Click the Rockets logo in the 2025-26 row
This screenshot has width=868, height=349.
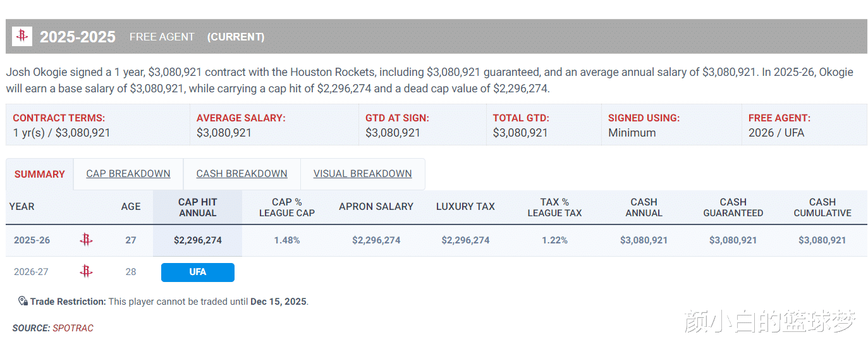[x=86, y=240]
